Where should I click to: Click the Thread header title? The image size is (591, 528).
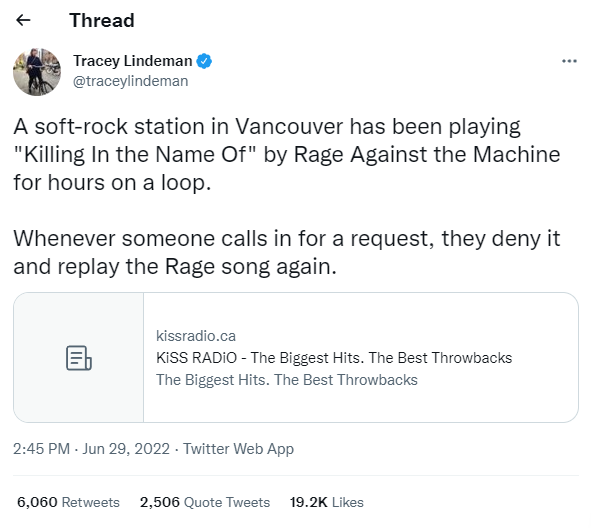click(x=102, y=20)
